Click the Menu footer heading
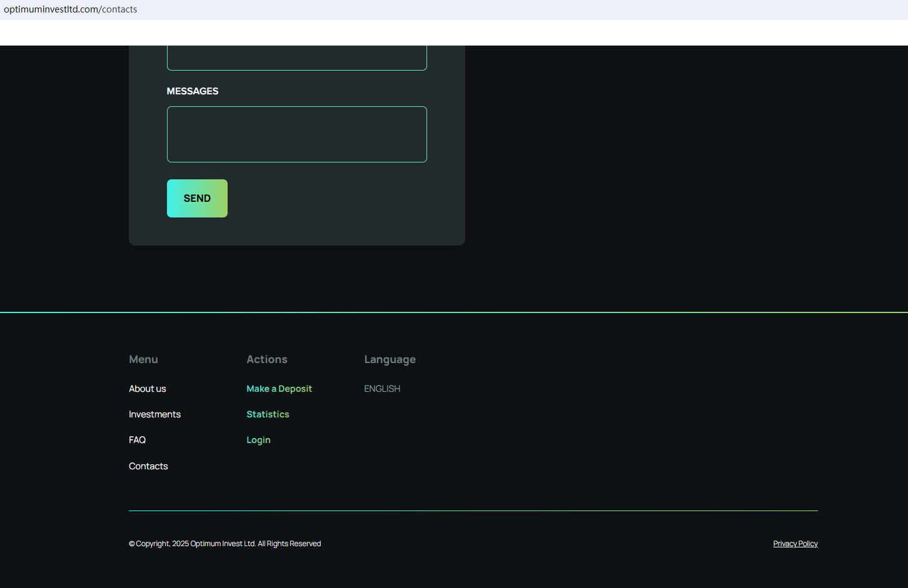The height and width of the screenshot is (588, 908). [143, 359]
